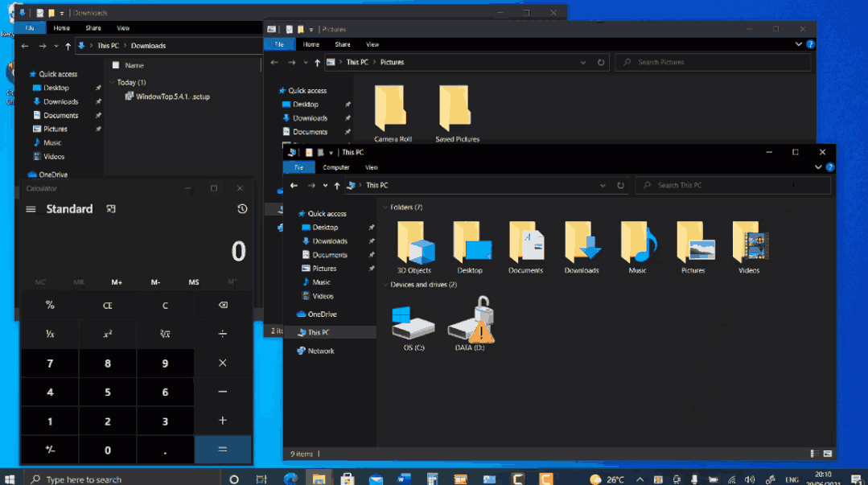Toggle Calculator keep-on-top icon
Image resolution: width=868 pixels, height=485 pixels.
pyautogui.click(x=111, y=209)
